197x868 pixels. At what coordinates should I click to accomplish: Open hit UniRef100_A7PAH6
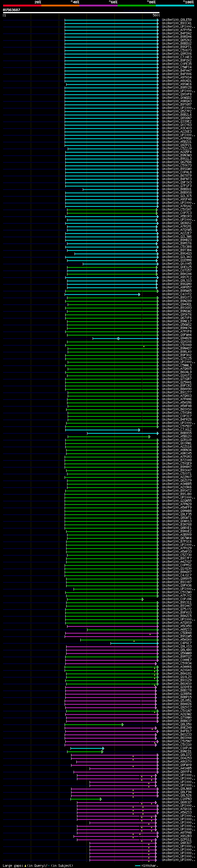coord(177,399)
